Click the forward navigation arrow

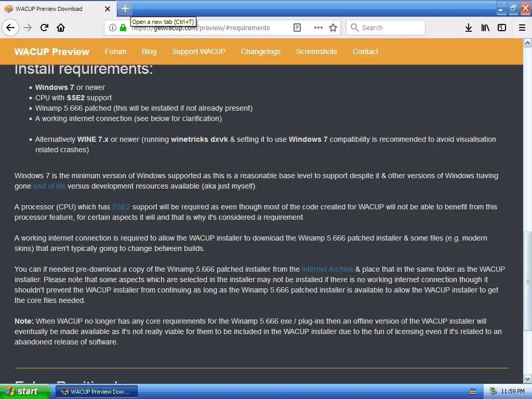click(28, 28)
